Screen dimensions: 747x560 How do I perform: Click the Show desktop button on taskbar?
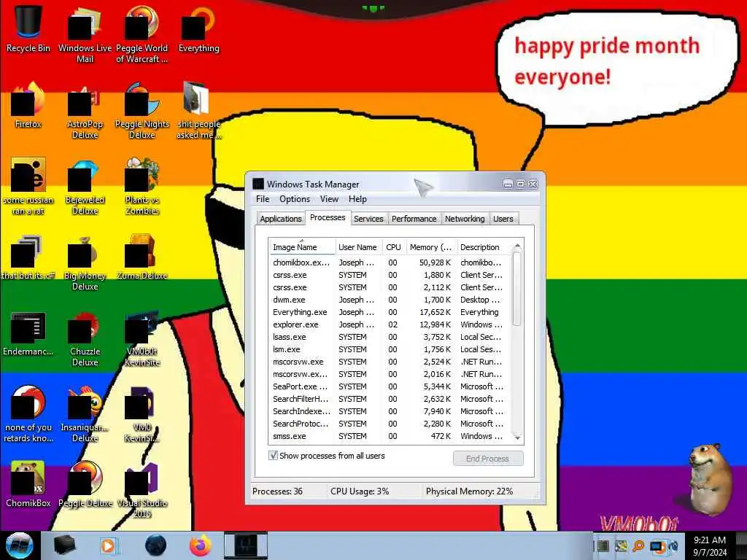click(741, 545)
